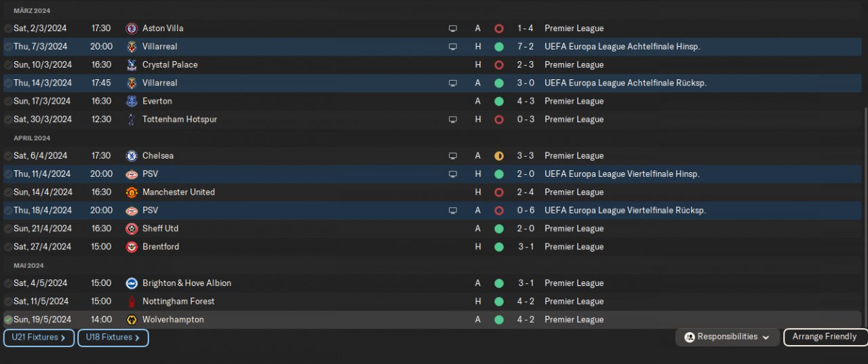Click TV broadcast icon on Tottenham Hotspur row

pyautogui.click(x=453, y=120)
